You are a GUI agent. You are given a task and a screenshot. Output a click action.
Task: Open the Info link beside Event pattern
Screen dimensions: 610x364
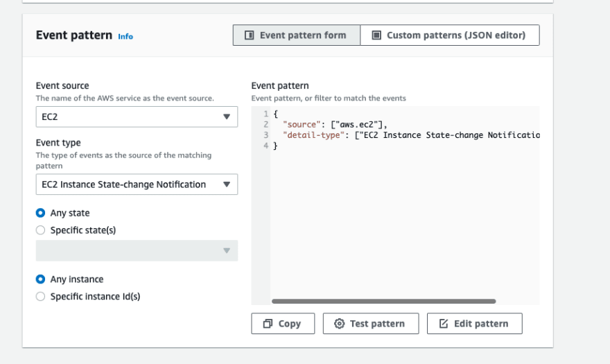coord(125,37)
